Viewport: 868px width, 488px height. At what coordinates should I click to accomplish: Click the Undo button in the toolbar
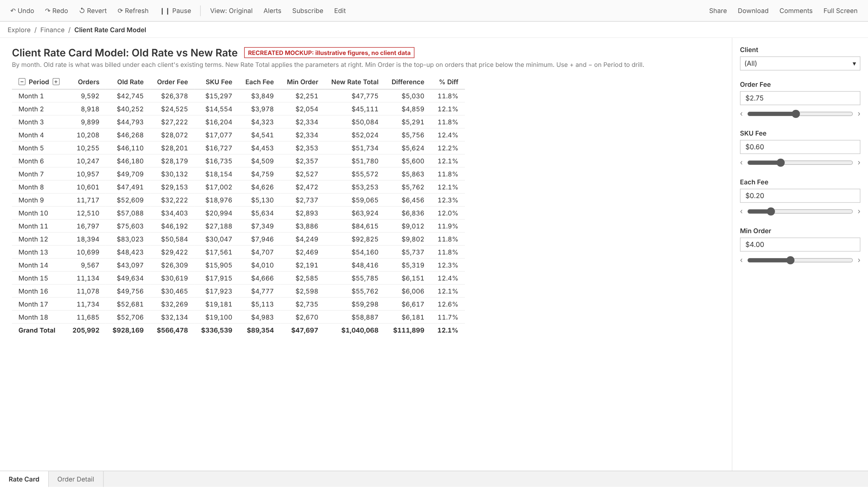point(22,11)
